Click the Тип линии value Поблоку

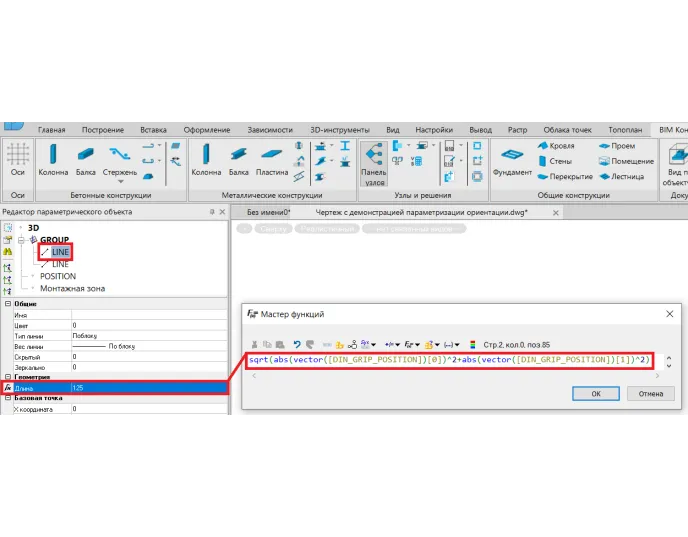149,336
